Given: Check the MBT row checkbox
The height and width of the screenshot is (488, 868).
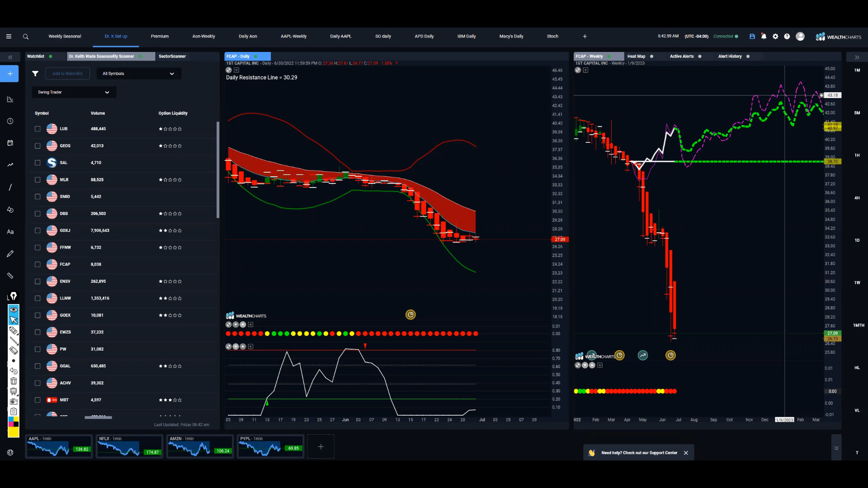Looking at the screenshot, I should point(38,400).
